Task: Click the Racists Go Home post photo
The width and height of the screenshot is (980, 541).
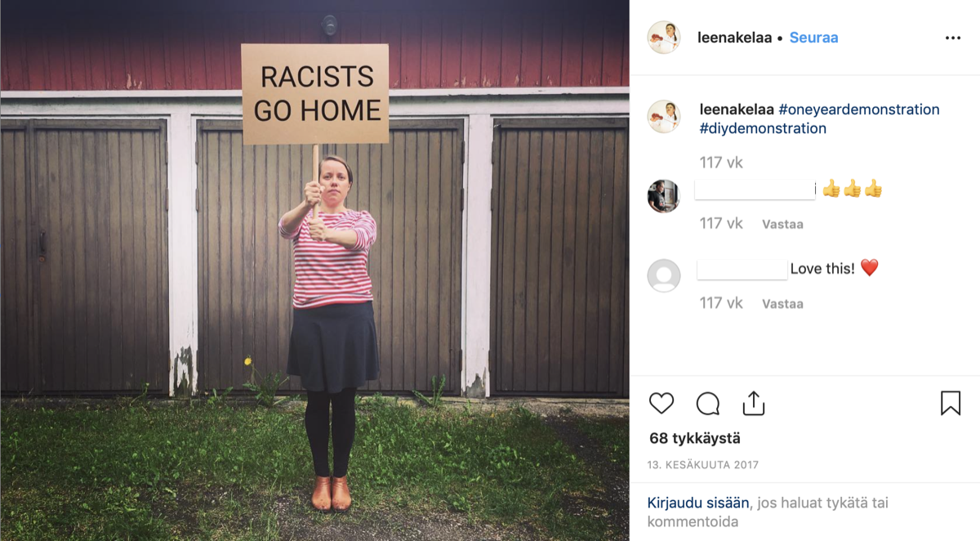Action: click(314, 270)
